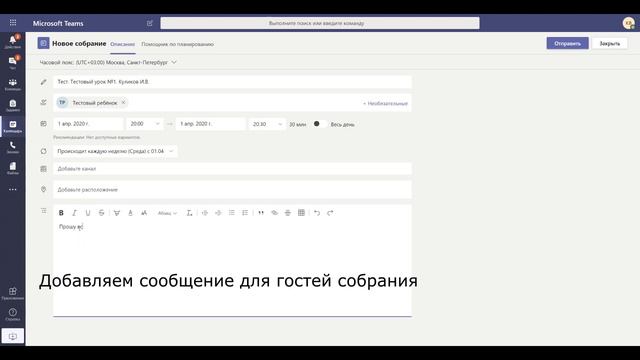Open font color tool
The width and height of the screenshot is (640, 360).
130,213
